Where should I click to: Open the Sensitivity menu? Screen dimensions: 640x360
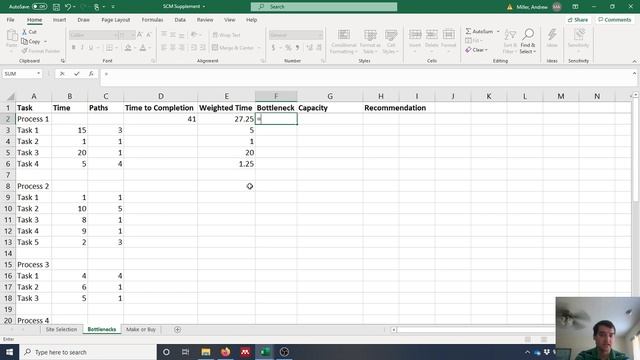[578, 40]
